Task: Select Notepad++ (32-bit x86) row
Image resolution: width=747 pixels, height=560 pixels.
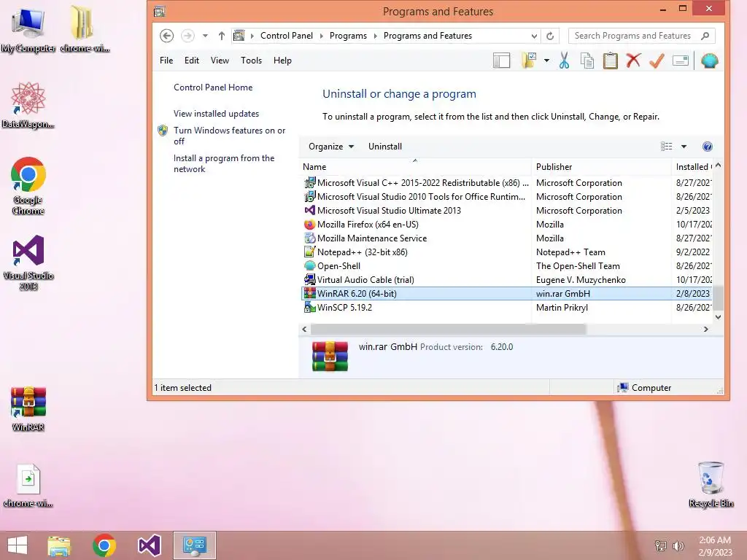Action: pyautogui.click(x=507, y=252)
